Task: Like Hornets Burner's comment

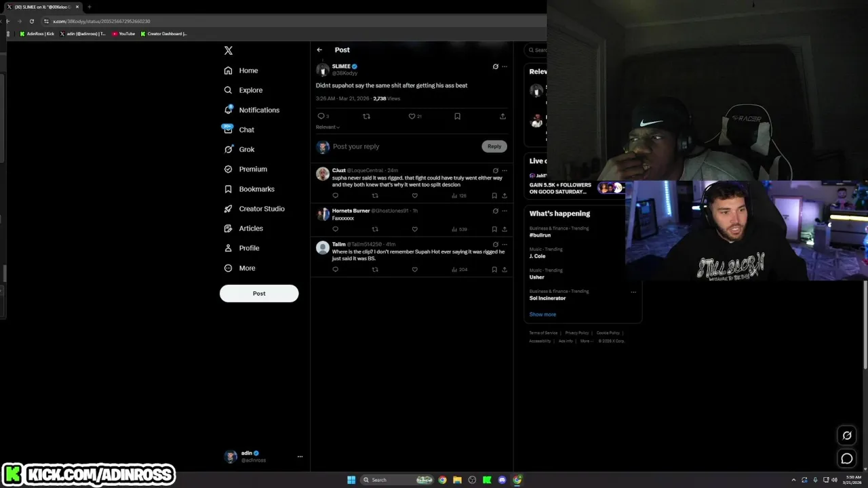Action: (x=415, y=229)
